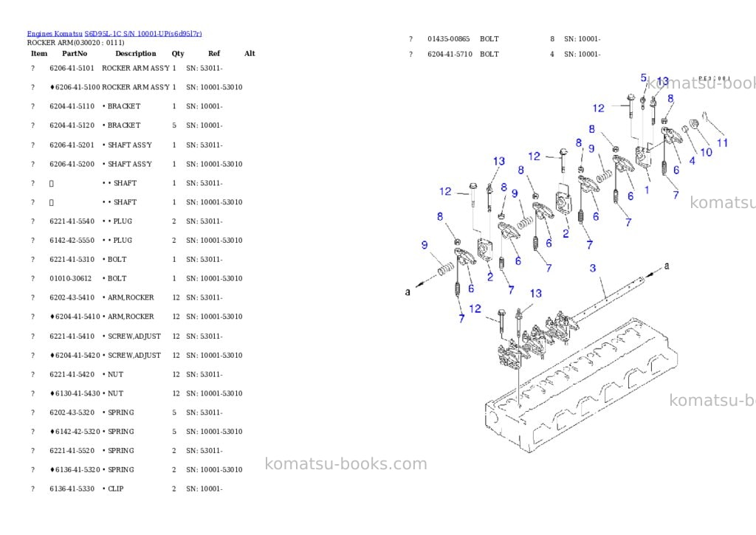Click the cylinder head drawing
Viewport: 756px width, 535px height.
[581, 386]
